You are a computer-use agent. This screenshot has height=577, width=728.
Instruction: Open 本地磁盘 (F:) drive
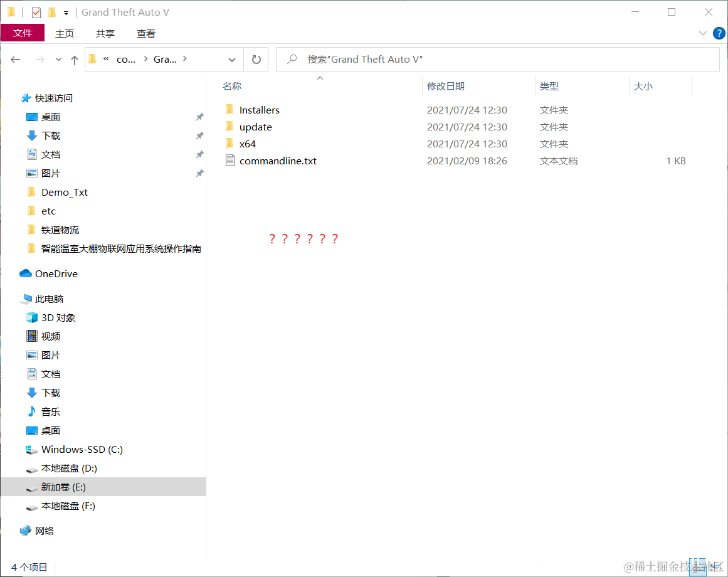(x=68, y=506)
